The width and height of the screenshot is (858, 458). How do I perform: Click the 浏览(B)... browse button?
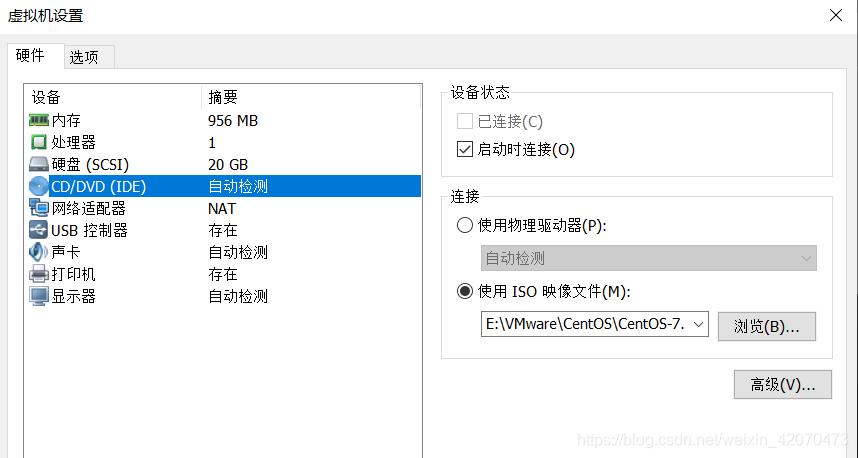point(766,326)
